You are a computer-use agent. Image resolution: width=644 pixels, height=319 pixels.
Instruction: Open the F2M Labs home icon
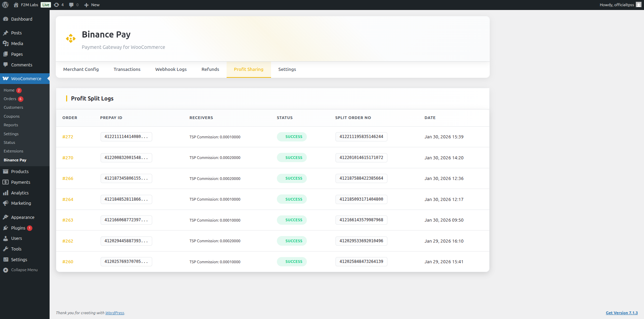tap(16, 5)
